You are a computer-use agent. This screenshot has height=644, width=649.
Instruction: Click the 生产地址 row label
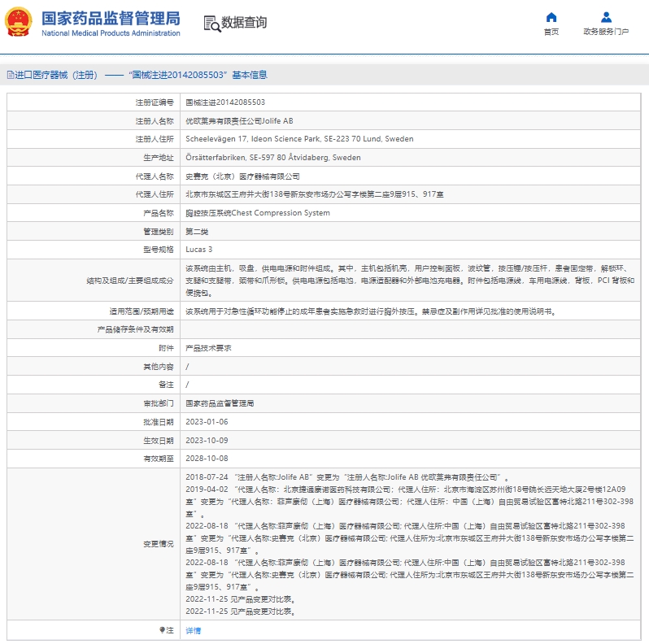coord(159,158)
